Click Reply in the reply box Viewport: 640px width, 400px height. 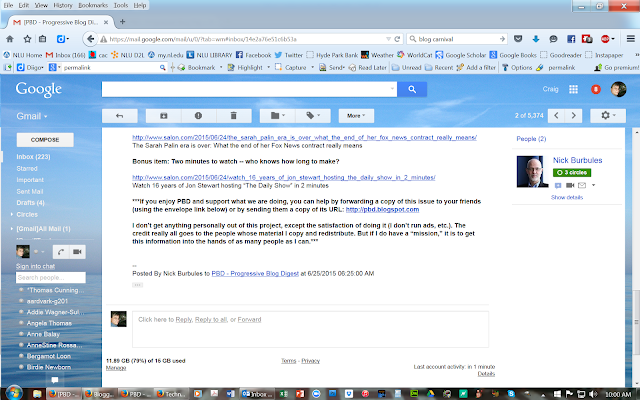click(184, 320)
